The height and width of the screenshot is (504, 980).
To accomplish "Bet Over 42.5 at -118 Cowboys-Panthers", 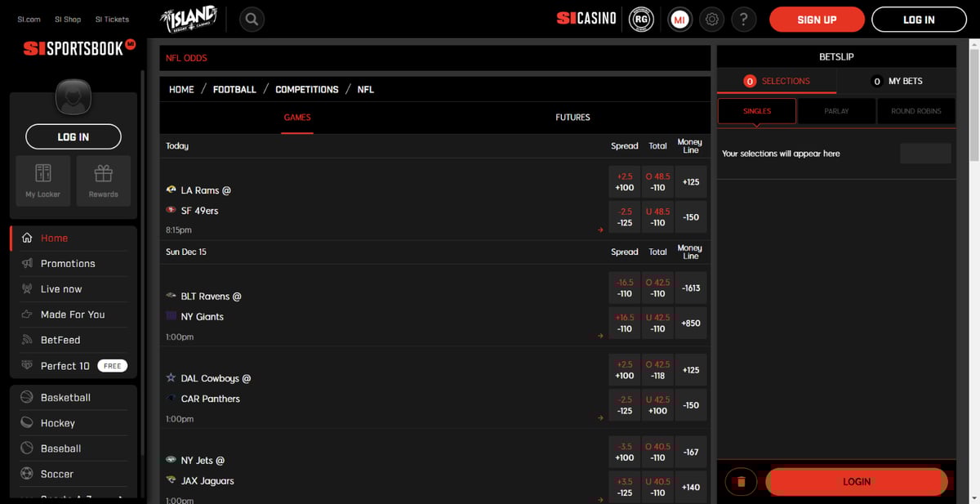I will [x=657, y=370].
